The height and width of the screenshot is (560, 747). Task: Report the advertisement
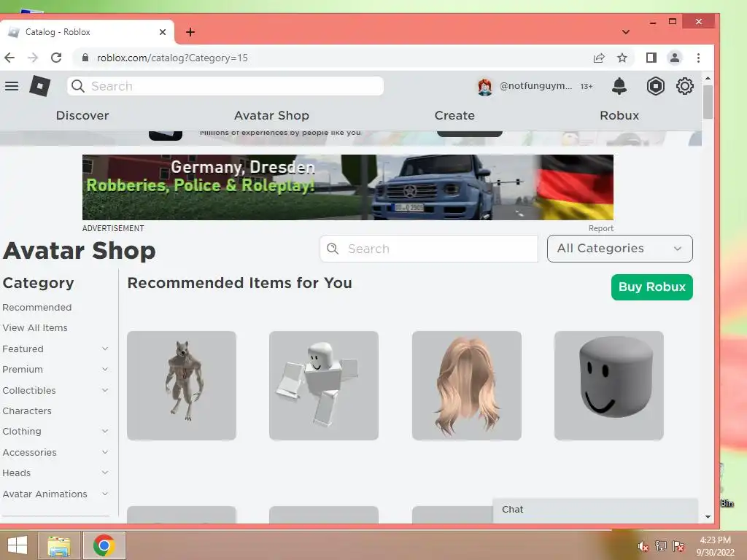(601, 228)
